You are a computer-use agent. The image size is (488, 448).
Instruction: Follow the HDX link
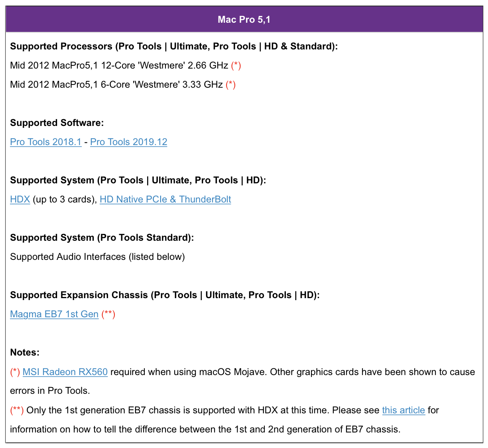tap(20, 199)
